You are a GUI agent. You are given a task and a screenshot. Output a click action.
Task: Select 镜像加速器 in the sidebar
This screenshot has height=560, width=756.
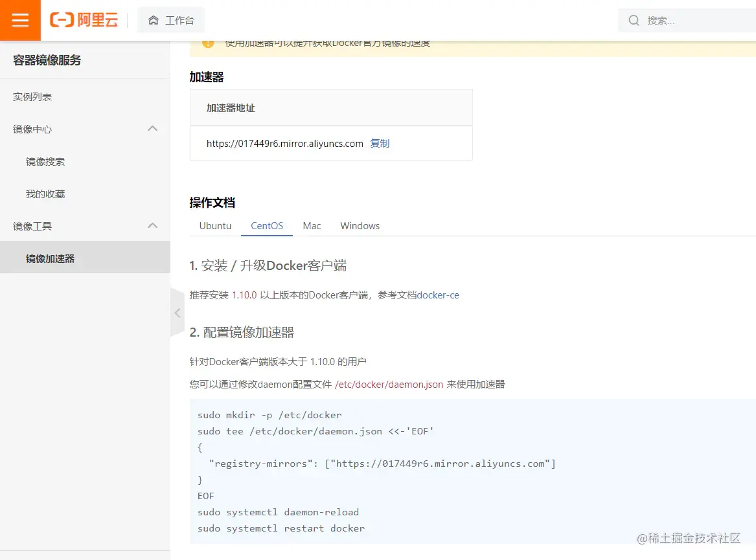[85, 258]
